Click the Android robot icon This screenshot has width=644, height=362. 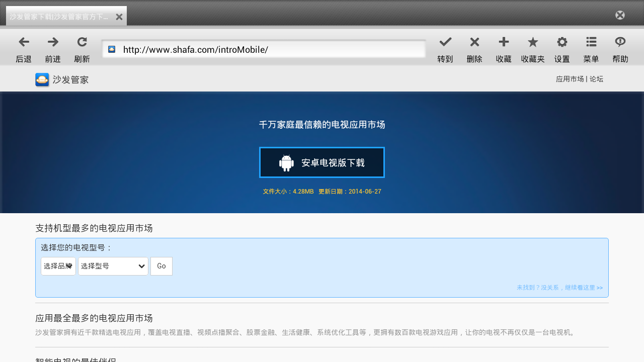[286, 163]
